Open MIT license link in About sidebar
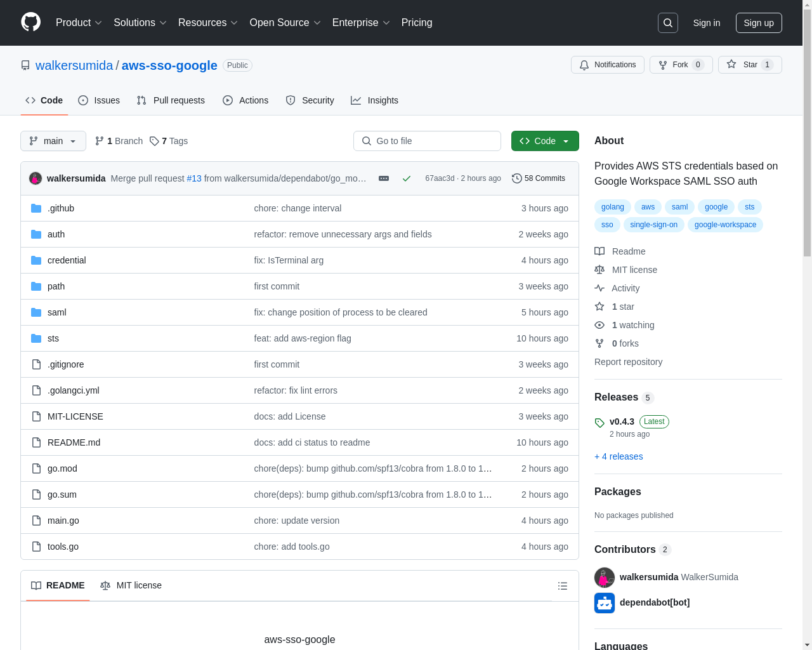Viewport: 812px width, 650px height. pyautogui.click(x=625, y=270)
